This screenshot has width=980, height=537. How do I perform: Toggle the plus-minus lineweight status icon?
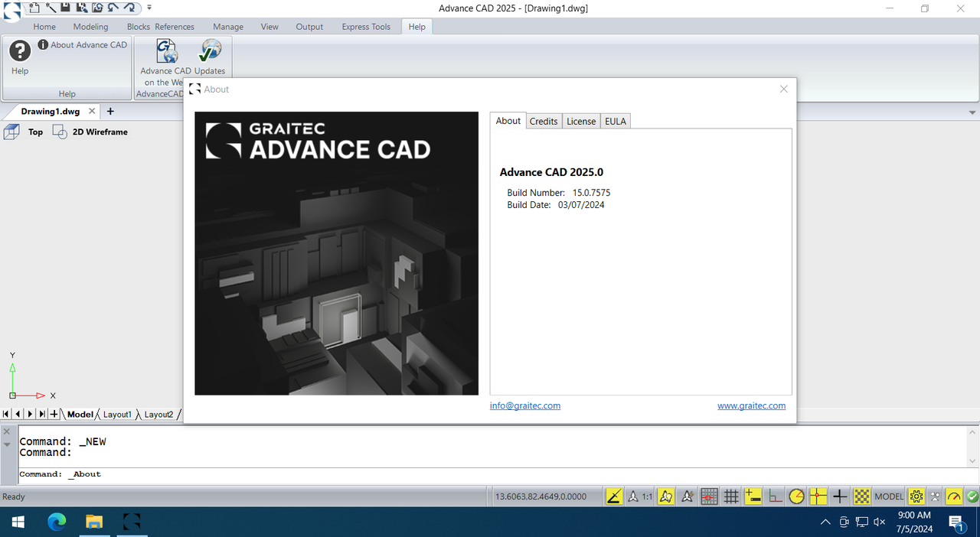(x=753, y=496)
